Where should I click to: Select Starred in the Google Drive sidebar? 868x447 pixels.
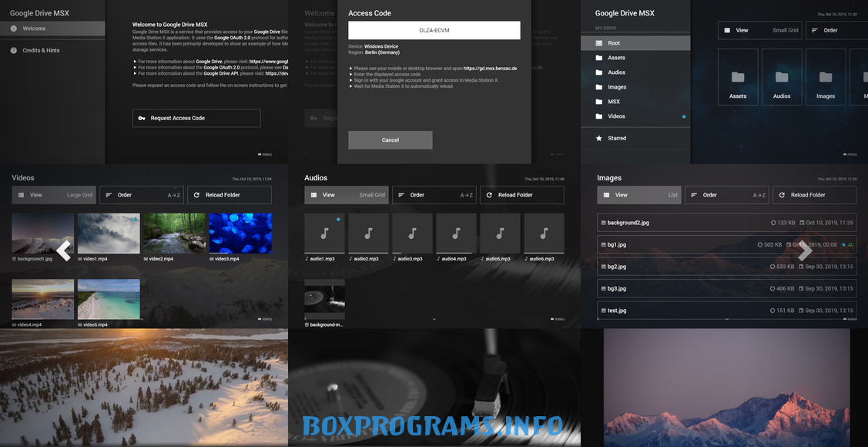635,138
